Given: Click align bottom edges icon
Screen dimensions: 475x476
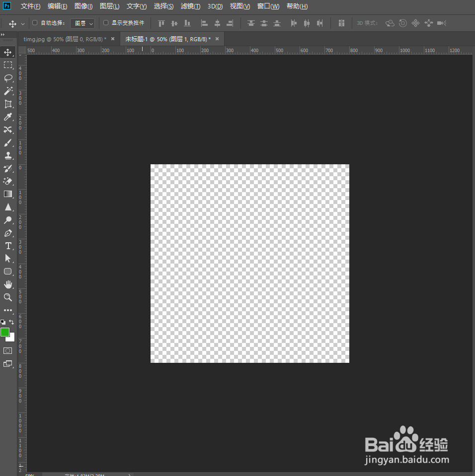Looking at the screenshot, I should point(187,23).
